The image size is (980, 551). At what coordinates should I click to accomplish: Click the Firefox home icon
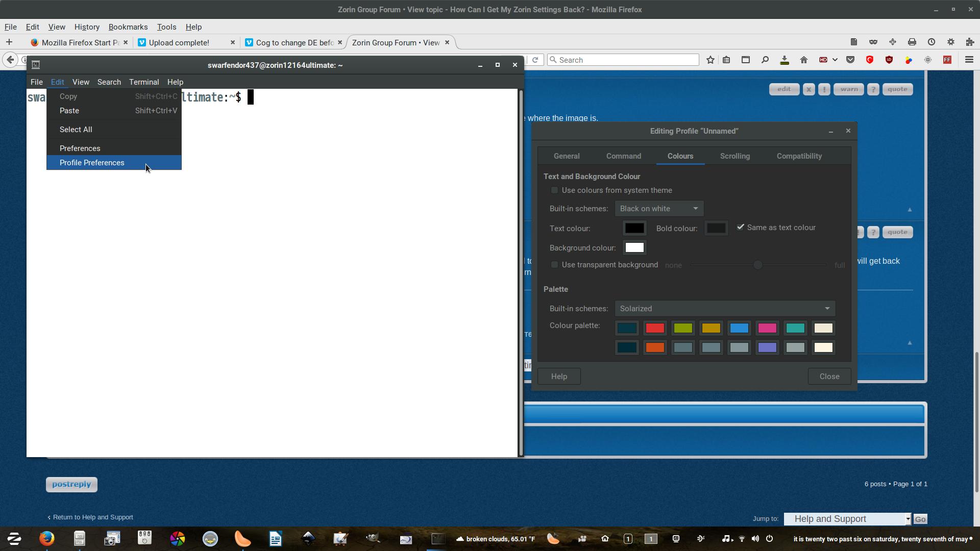tap(803, 60)
